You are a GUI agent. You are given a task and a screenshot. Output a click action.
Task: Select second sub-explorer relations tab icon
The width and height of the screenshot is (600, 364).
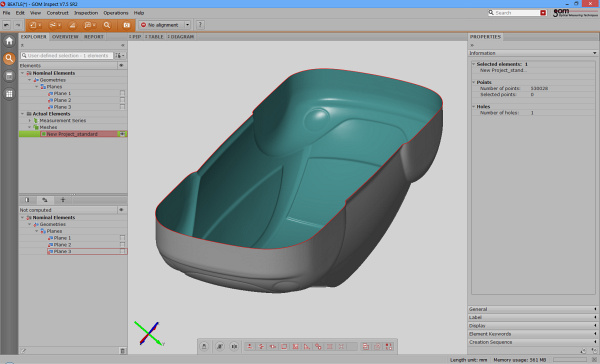[45, 200]
